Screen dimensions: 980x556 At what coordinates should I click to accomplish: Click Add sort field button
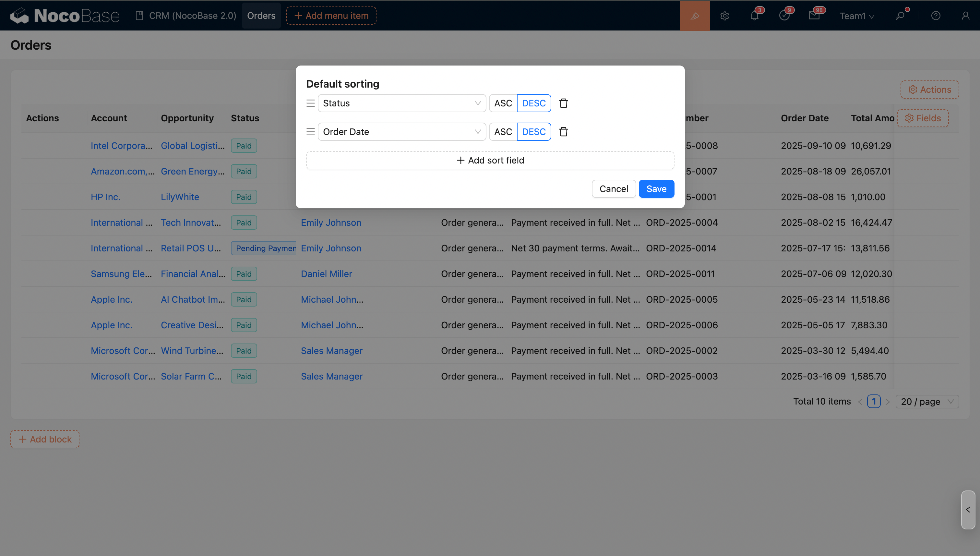[x=490, y=160]
